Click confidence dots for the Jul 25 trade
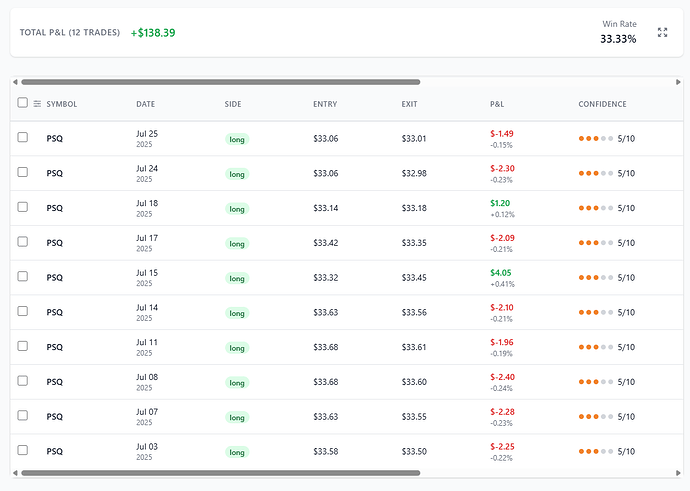The height and width of the screenshot is (491, 690). (596, 139)
